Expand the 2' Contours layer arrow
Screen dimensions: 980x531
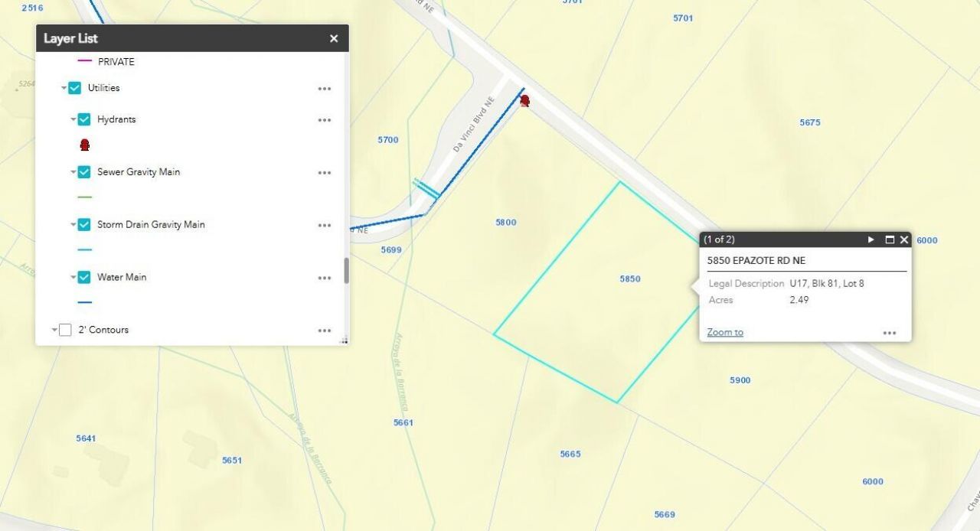[x=54, y=331]
